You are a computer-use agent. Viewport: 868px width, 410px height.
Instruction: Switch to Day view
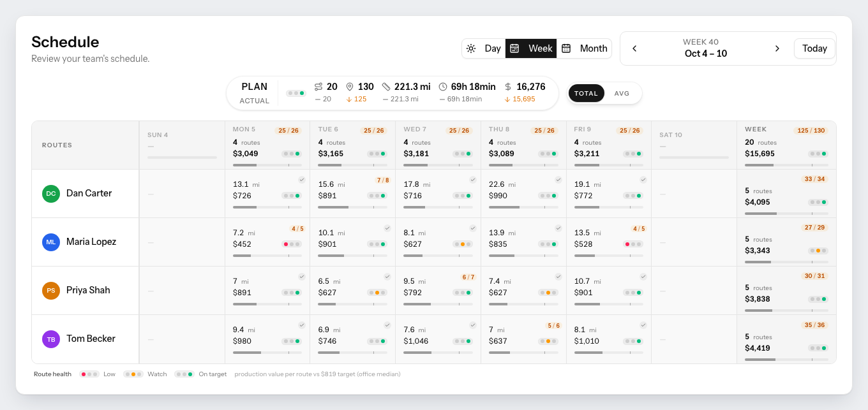click(484, 48)
